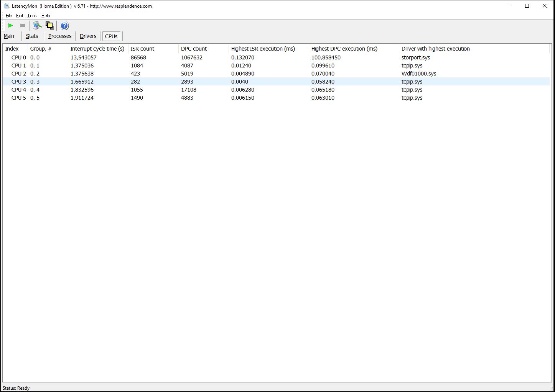Maximize the LatencyMon window
Viewport: 555px width, 392px height.
pos(527,6)
